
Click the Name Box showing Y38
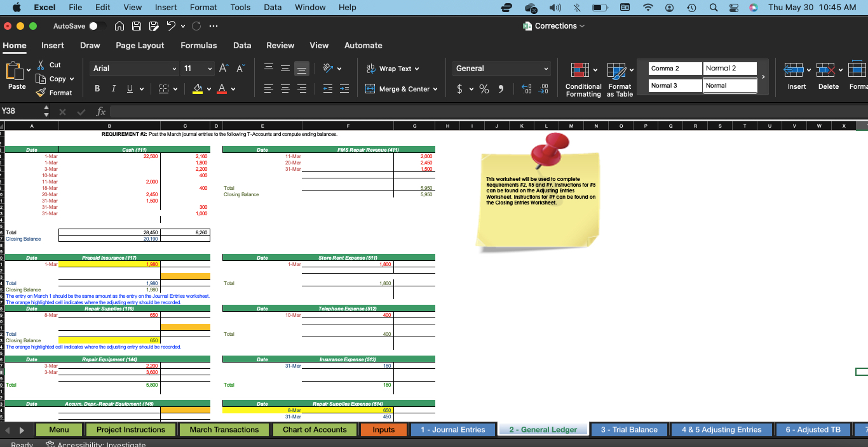pyautogui.click(x=19, y=112)
